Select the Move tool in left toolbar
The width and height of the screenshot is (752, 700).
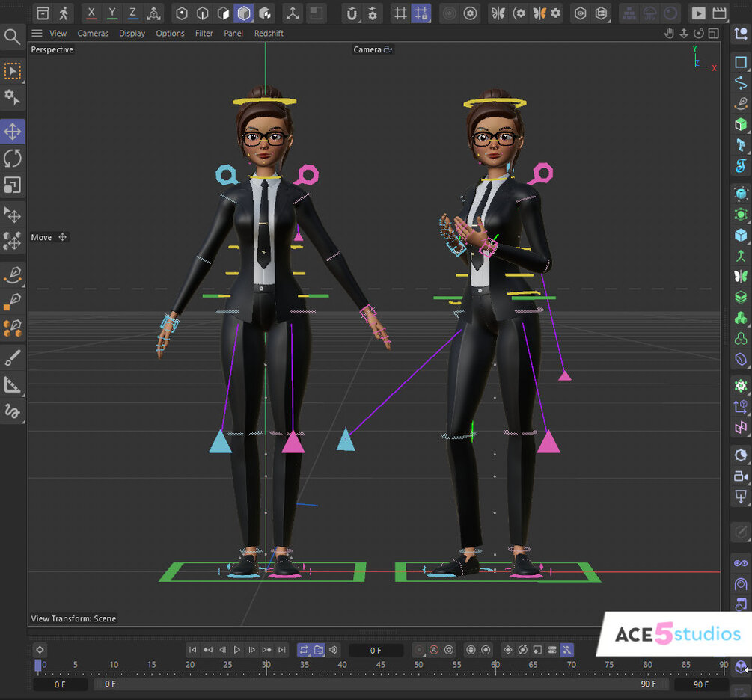(x=13, y=131)
